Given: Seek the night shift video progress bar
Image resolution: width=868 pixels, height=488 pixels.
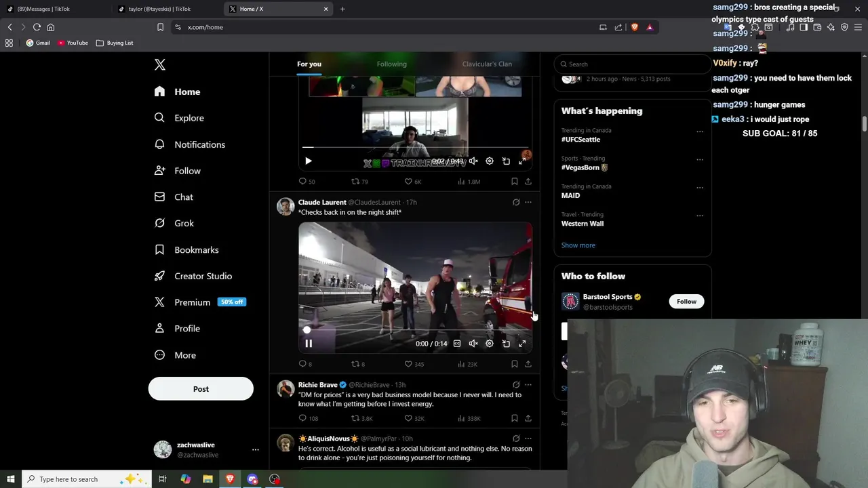Looking at the screenshot, I should click(416, 330).
